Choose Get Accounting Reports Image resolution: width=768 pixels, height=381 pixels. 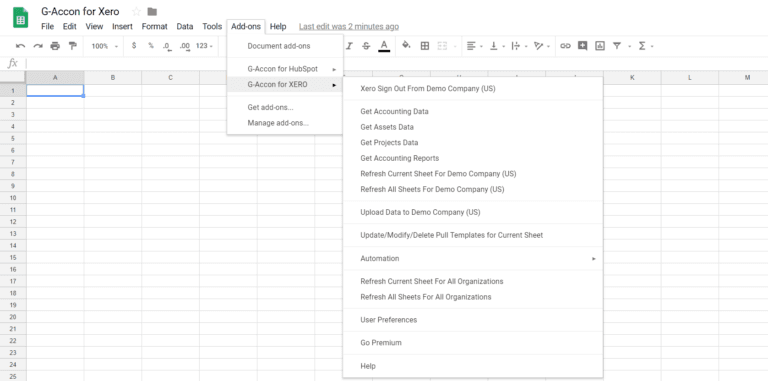pyautogui.click(x=473, y=158)
